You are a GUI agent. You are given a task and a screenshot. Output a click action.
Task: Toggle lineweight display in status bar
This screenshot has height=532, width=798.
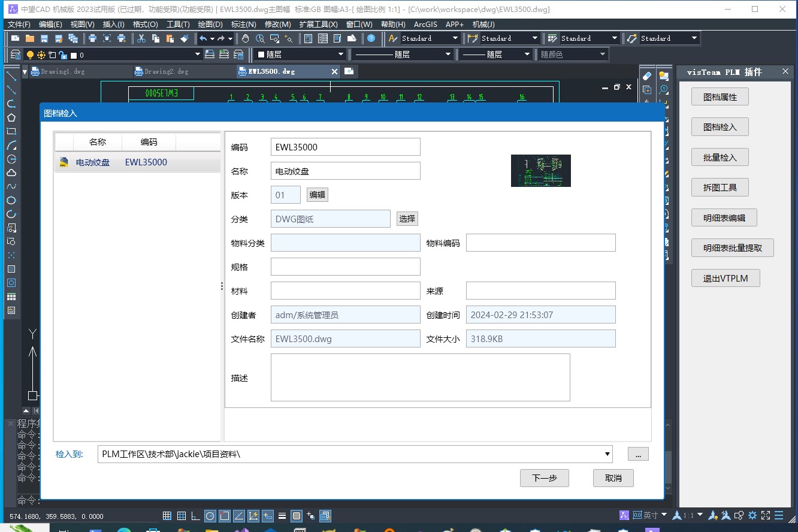(x=282, y=516)
